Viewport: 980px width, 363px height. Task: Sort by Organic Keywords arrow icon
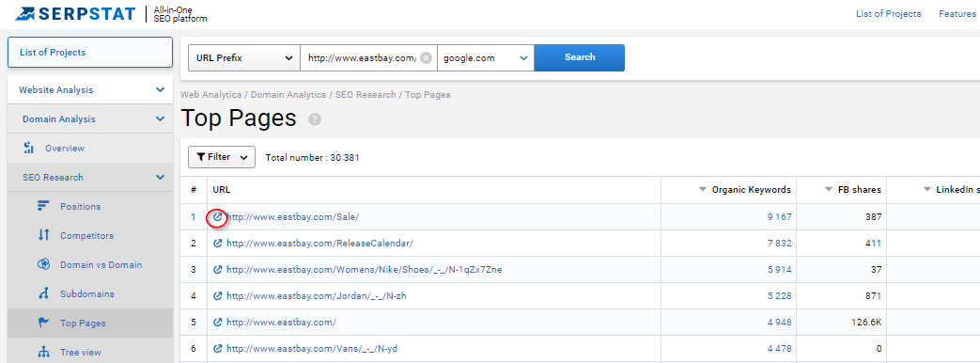[703, 190]
